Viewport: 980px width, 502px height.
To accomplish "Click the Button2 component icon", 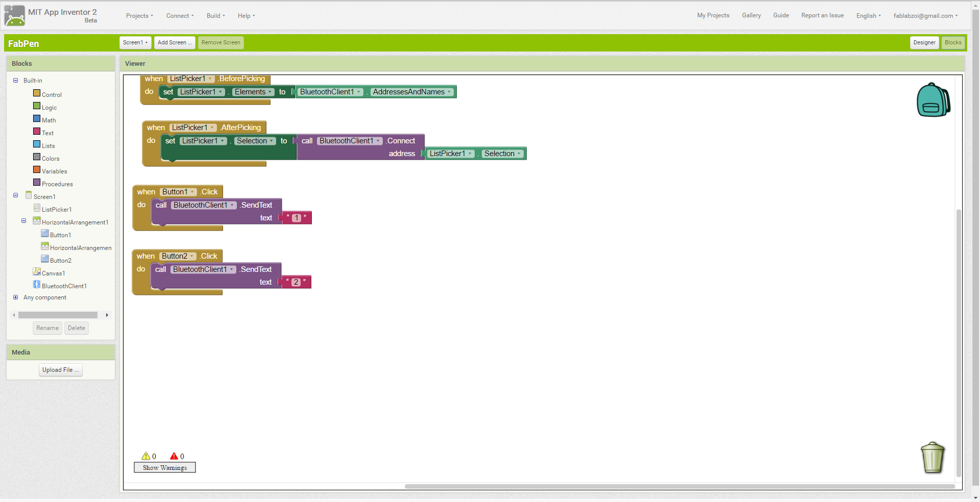I will 45,259.
